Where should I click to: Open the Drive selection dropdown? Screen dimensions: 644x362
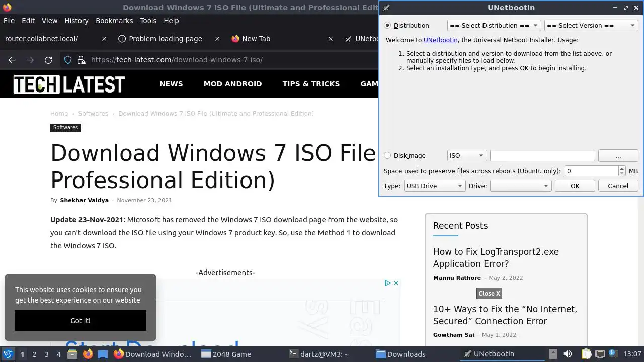pos(521,186)
